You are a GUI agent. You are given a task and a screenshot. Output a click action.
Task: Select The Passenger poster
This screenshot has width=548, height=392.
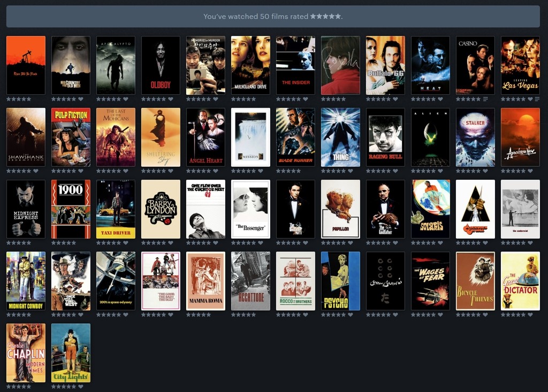pos(250,209)
